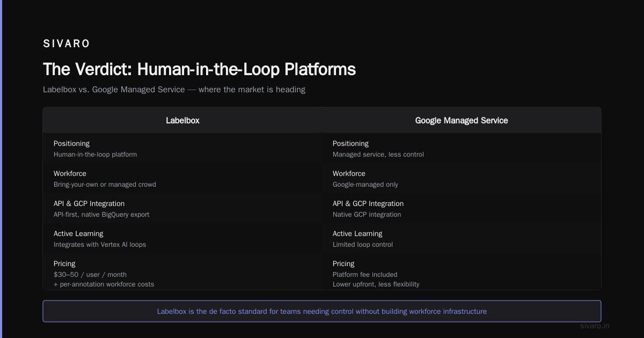Screen dimensions: 644x338
Task: Click 'Platform fee included' text
Action: pyautogui.click(x=365, y=275)
